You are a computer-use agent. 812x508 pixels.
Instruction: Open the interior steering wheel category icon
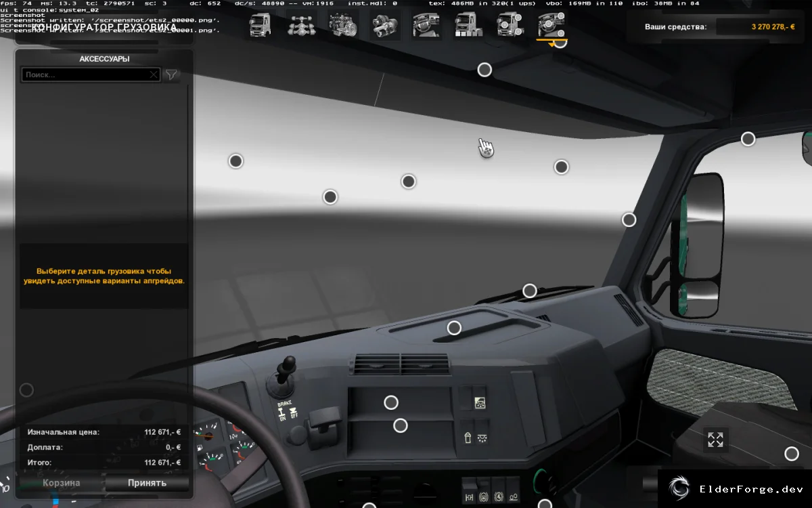[426, 25]
